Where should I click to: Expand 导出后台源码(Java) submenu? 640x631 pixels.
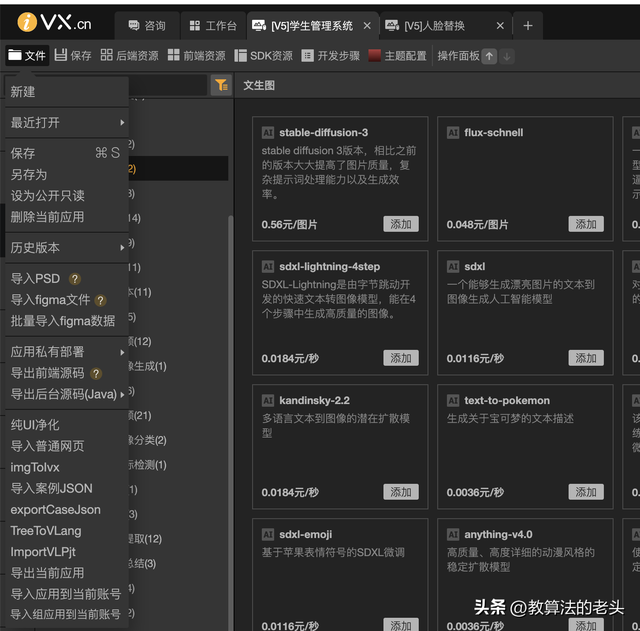(67, 394)
